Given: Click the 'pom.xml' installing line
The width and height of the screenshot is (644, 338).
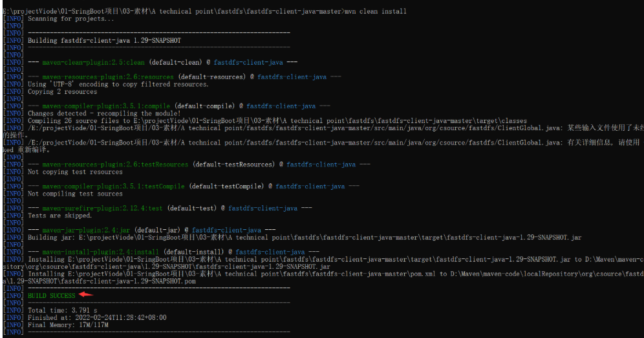Looking at the screenshot, I should pos(322,278).
